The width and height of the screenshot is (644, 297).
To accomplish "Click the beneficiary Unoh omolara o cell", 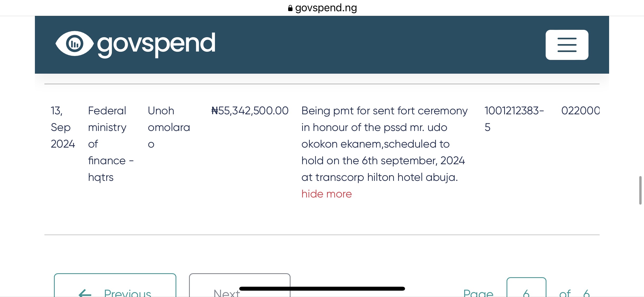I will click(169, 127).
